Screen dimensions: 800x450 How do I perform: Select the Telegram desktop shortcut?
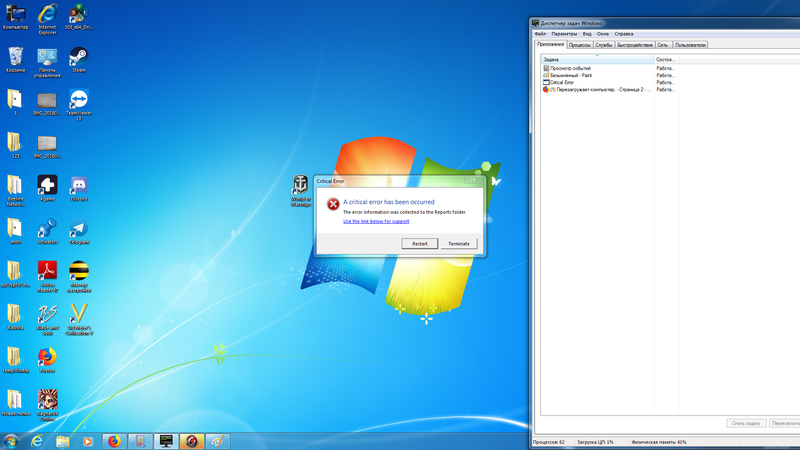tap(79, 231)
